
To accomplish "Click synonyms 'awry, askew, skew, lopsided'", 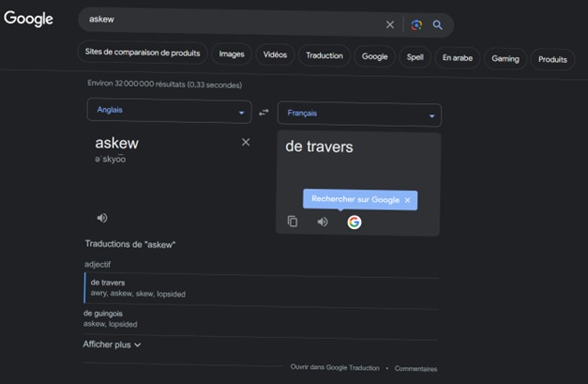I will 138,294.
